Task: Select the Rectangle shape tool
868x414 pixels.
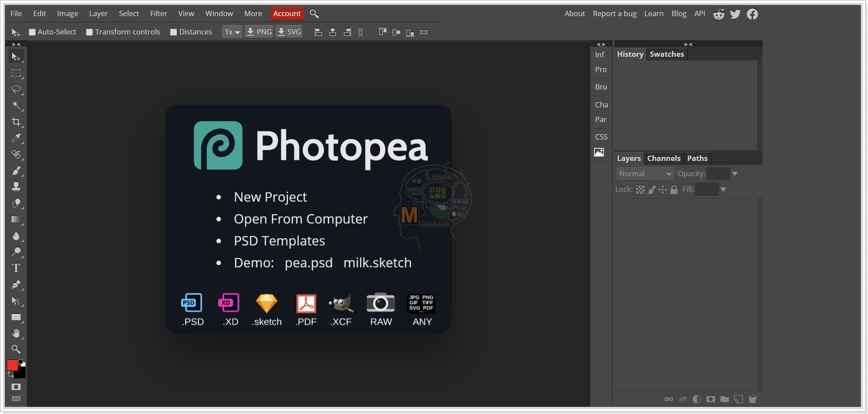Action: [16, 317]
